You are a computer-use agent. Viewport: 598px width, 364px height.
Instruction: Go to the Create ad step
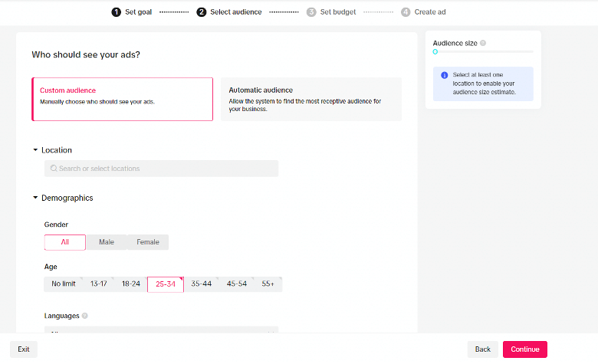(x=423, y=12)
